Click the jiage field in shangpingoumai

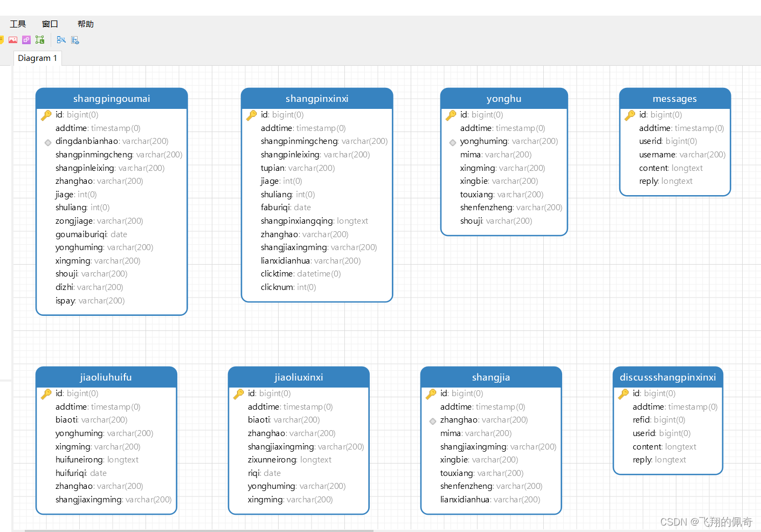(76, 195)
